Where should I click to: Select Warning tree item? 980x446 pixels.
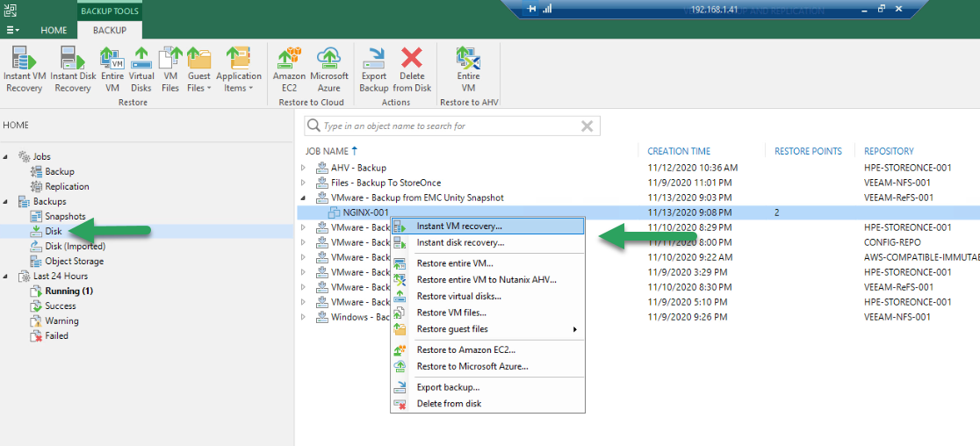pos(61,321)
